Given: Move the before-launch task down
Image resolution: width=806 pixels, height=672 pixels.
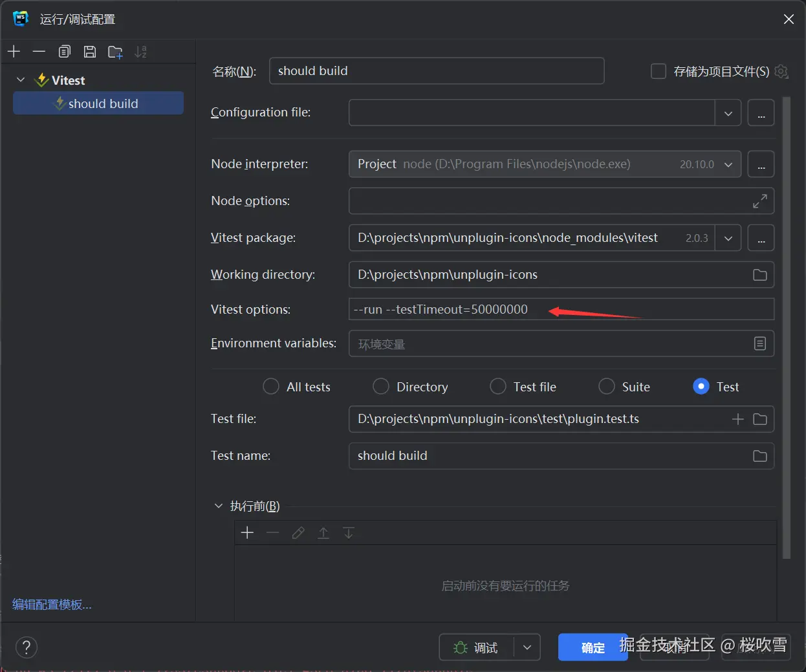Looking at the screenshot, I should pos(349,532).
